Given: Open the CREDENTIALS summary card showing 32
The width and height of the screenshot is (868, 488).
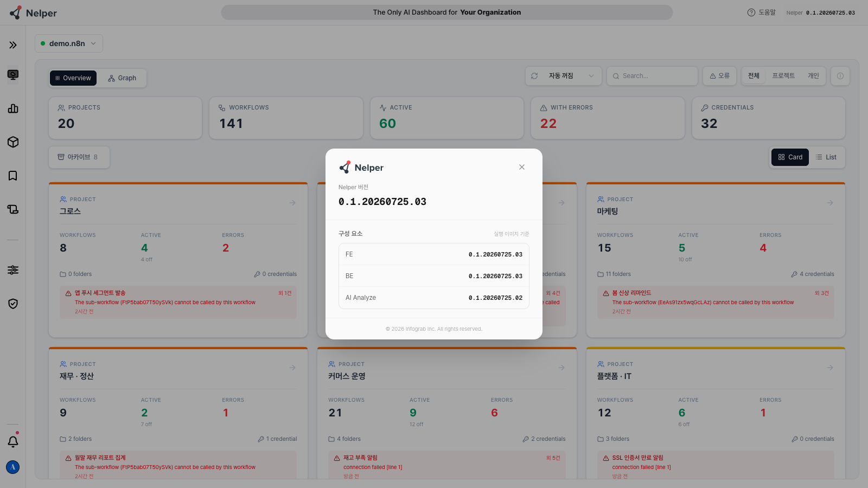Looking at the screenshot, I should tap(769, 118).
